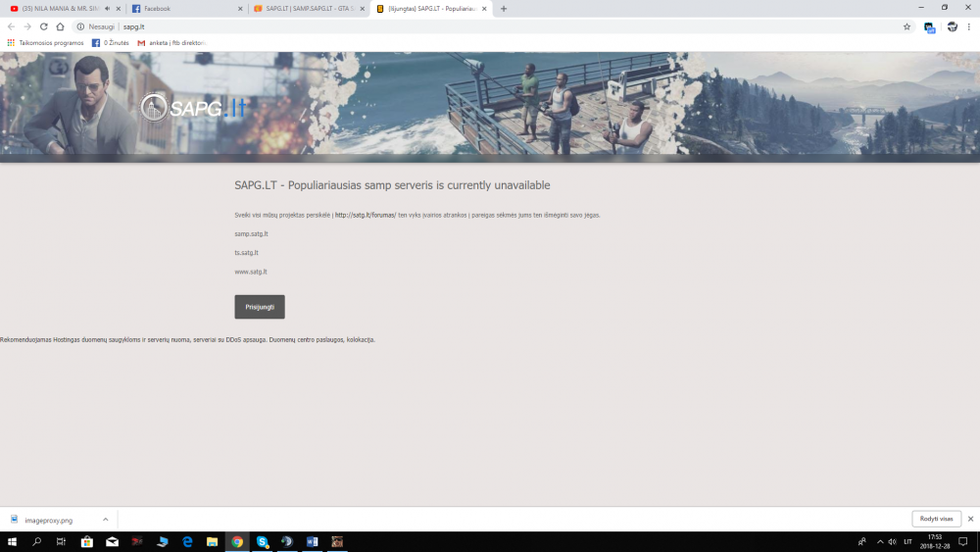Show hidden system tray icons
Viewport: 980px width, 552px height.
[x=880, y=542]
